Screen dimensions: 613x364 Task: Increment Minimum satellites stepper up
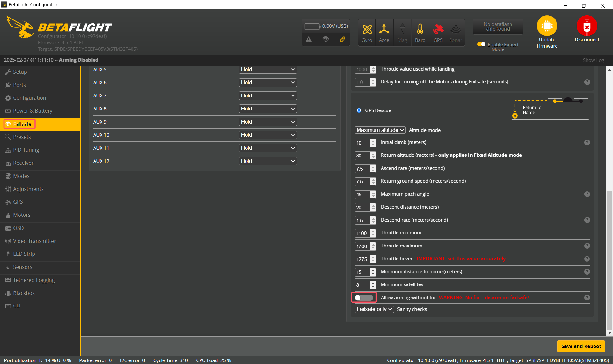(x=373, y=283)
